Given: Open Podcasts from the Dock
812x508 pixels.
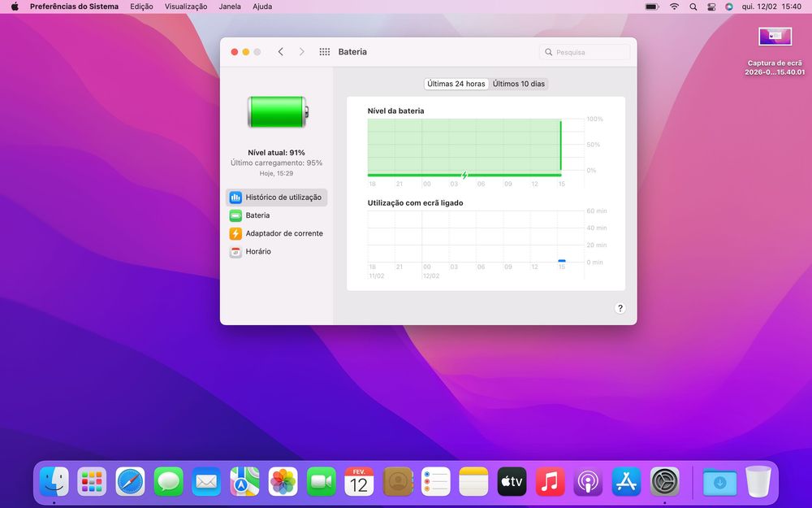Looking at the screenshot, I should point(588,482).
